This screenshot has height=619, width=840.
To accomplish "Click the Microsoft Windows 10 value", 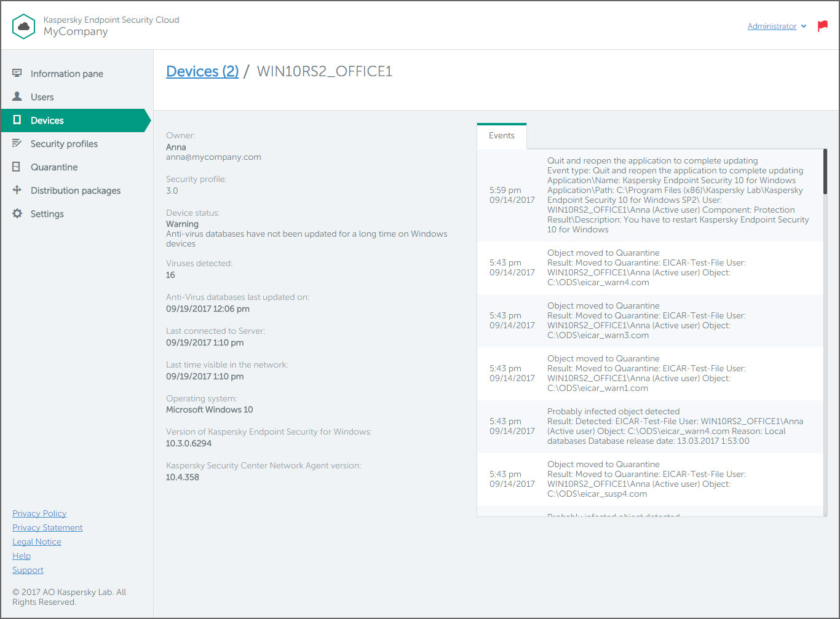I will pyautogui.click(x=209, y=409).
